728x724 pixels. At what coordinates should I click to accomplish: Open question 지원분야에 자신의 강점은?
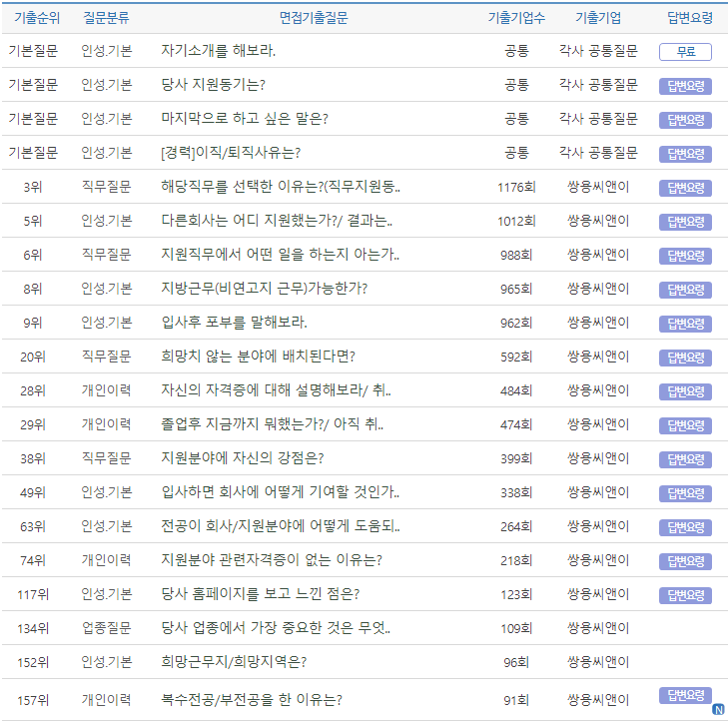(x=242, y=458)
